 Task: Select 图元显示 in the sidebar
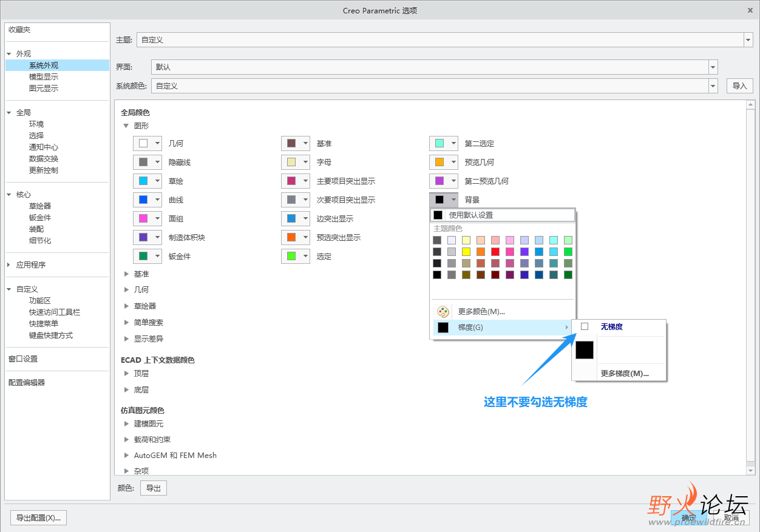tap(44, 89)
